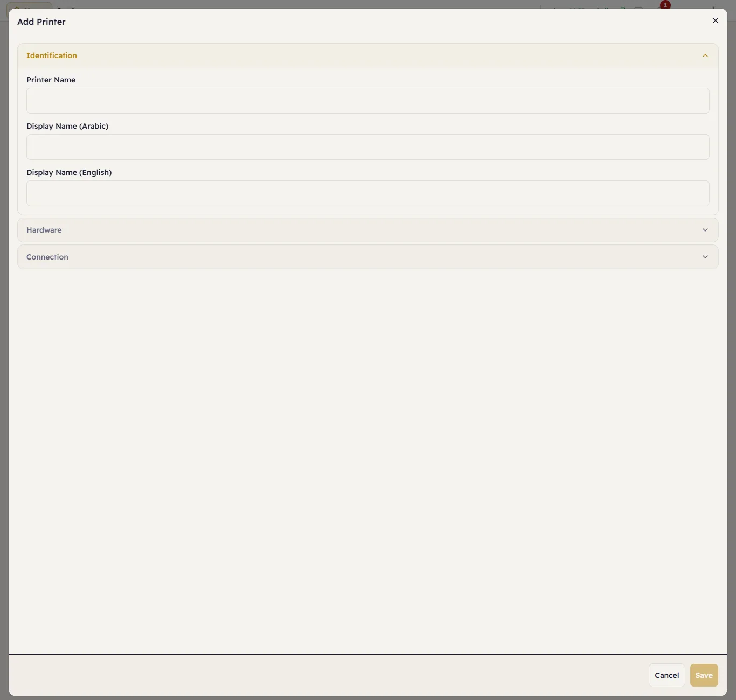Collapse the Identification section chevron
This screenshot has height=700, width=736.
705,55
